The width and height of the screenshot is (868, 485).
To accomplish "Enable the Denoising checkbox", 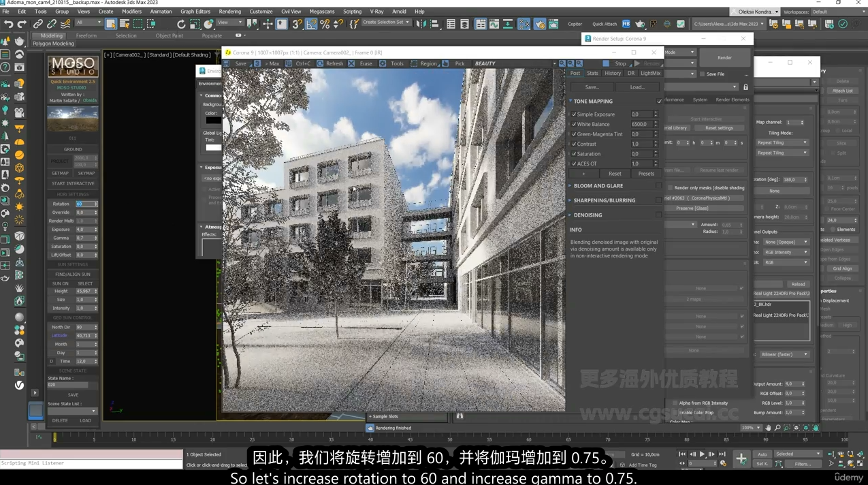I will click(658, 215).
